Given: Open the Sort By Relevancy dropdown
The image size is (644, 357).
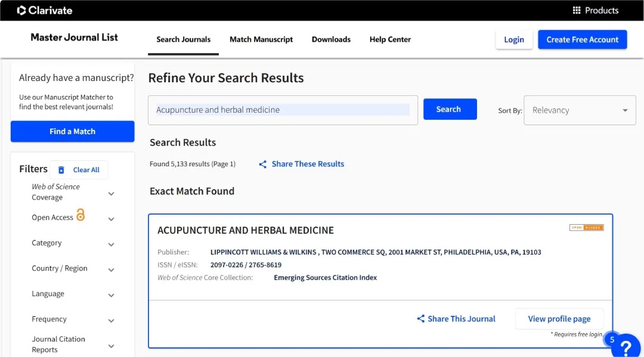Looking at the screenshot, I should pos(580,110).
